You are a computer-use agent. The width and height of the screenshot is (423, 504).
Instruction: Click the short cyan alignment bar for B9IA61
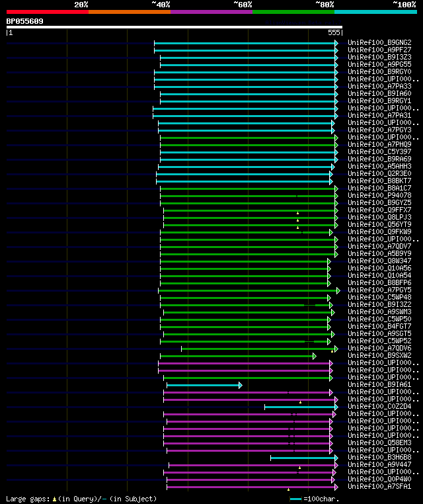(x=204, y=386)
